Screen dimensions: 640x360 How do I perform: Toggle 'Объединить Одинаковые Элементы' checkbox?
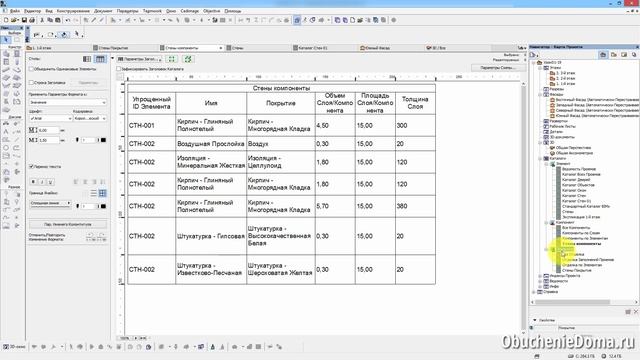(31, 69)
